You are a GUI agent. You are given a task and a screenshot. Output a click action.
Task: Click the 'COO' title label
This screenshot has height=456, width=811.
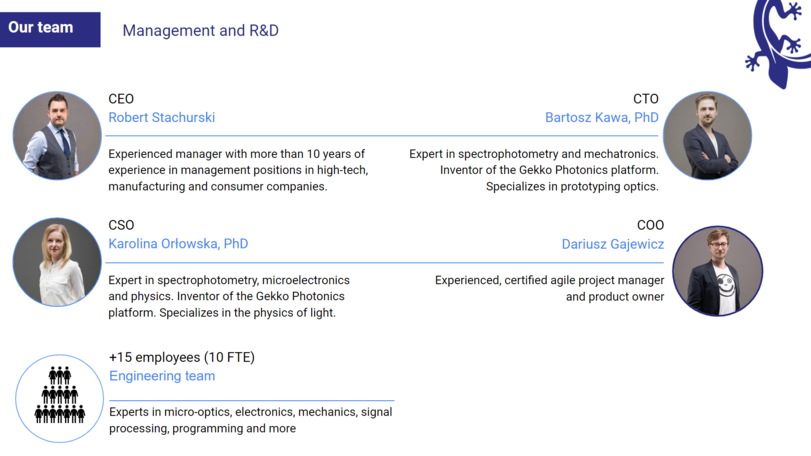click(650, 225)
